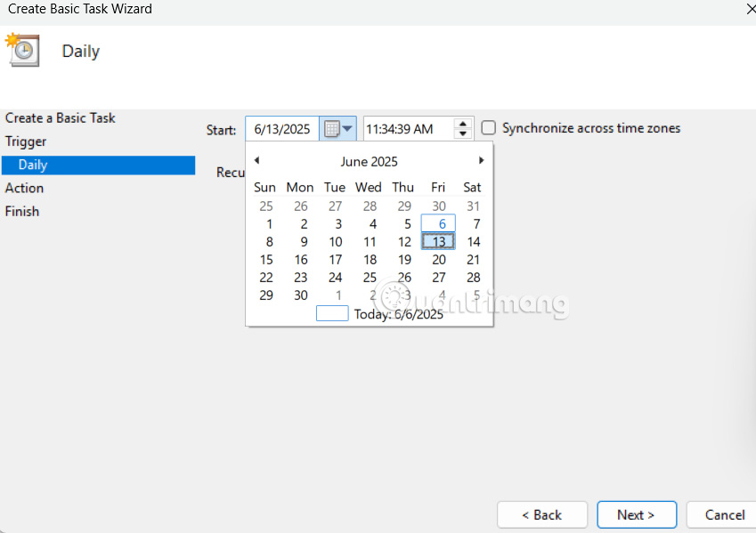Decrement the time with the down spinner arrow
Image resolution: width=756 pixels, height=533 pixels.
462,133
